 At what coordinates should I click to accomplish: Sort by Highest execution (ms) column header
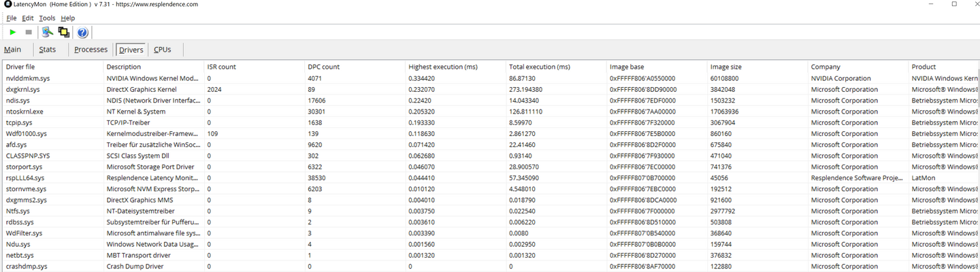pyautogui.click(x=456, y=67)
